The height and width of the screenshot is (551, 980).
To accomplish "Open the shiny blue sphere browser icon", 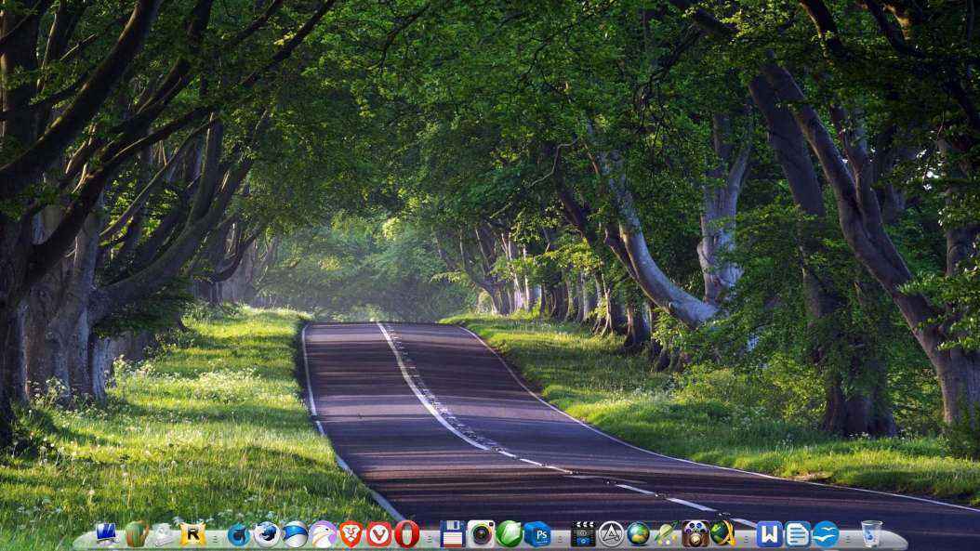I will (x=295, y=535).
